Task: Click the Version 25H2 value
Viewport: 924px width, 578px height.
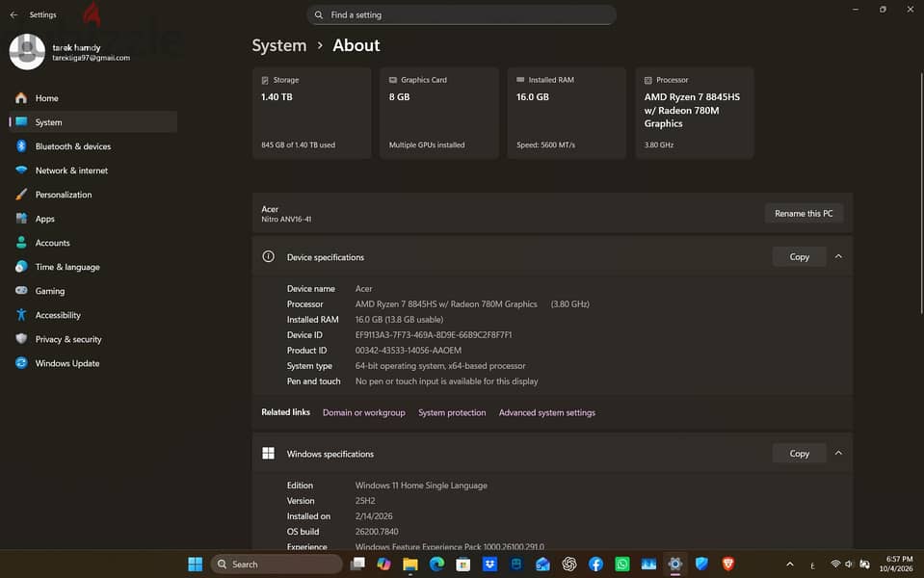Action: [x=365, y=501]
